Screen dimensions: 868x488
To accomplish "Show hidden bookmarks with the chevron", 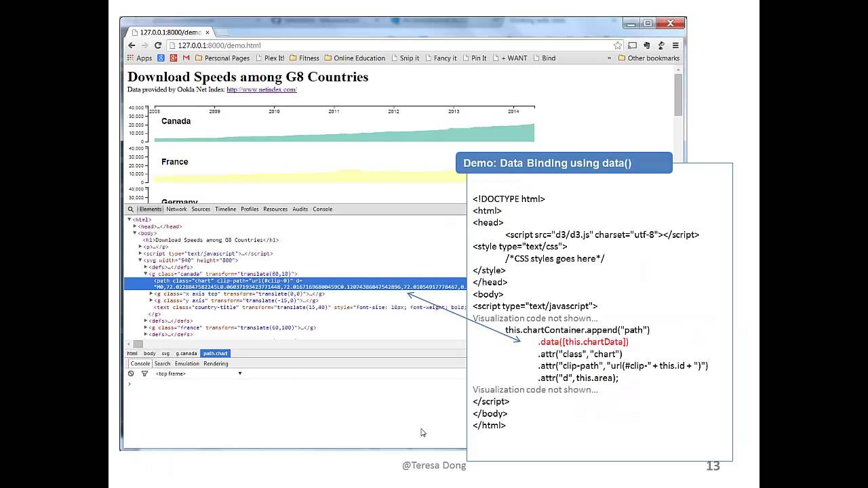I will 609,58.
